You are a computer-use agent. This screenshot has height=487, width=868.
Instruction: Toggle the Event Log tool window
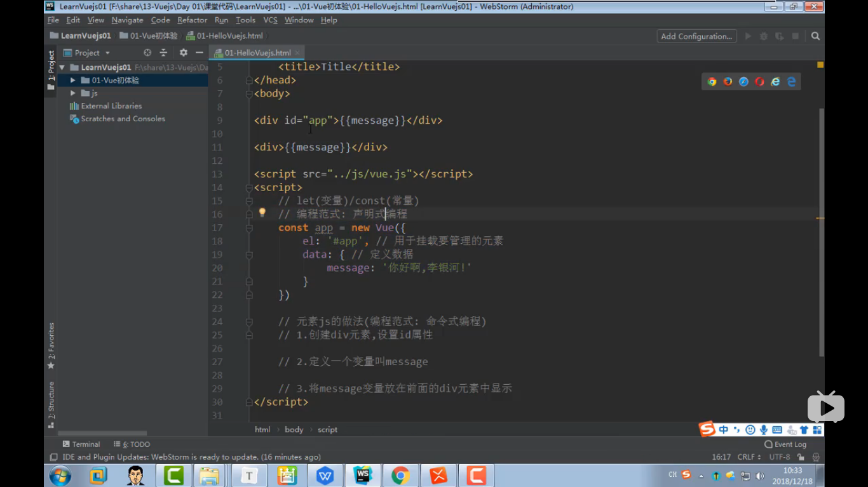[x=785, y=444]
